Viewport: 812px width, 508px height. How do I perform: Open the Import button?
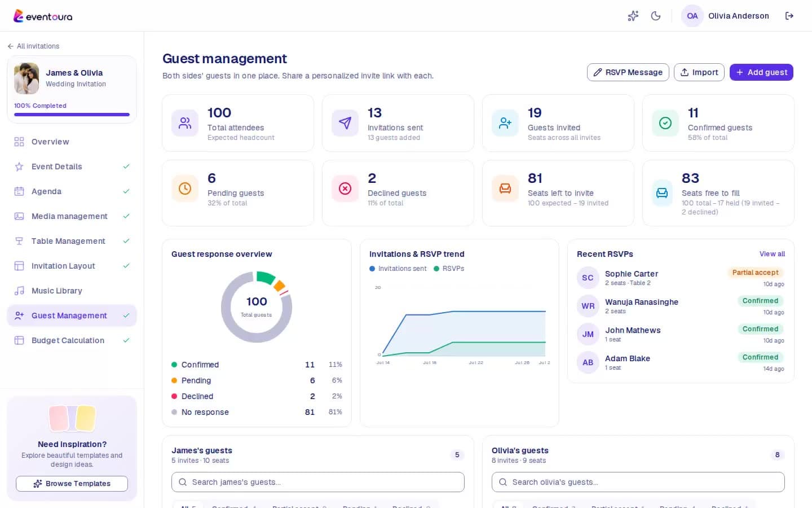pos(699,72)
